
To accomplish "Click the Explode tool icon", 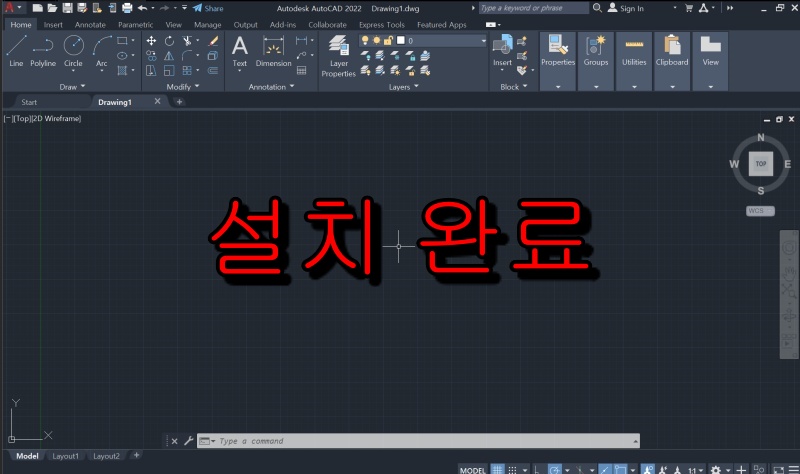I will (213, 56).
